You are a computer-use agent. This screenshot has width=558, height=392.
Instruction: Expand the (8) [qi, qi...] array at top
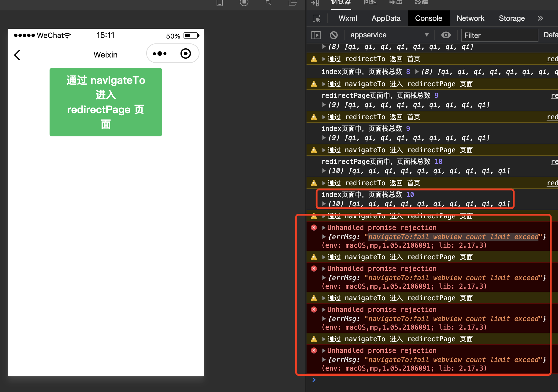click(x=324, y=47)
